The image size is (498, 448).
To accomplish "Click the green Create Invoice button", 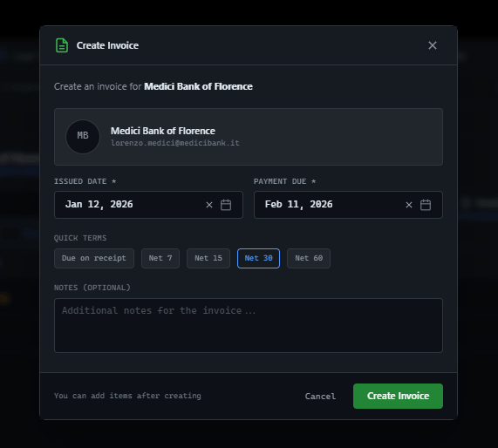I will [x=398, y=397].
